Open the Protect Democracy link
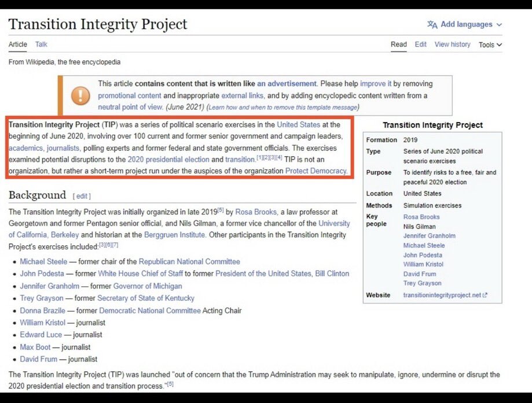 point(315,171)
